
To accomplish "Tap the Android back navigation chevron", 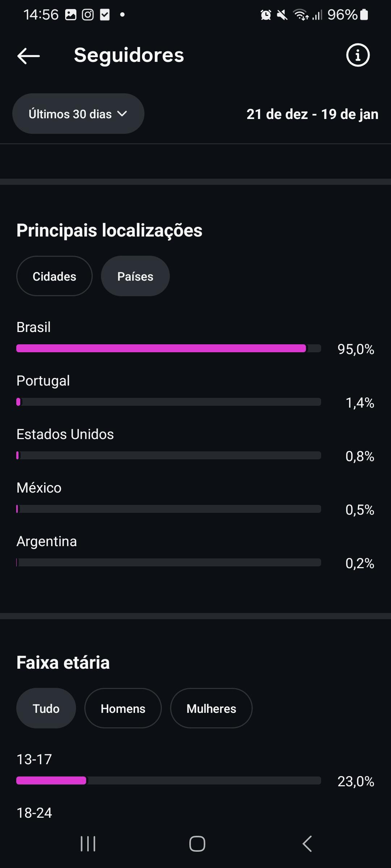I will pyautogui.click(x=307, y=844).
